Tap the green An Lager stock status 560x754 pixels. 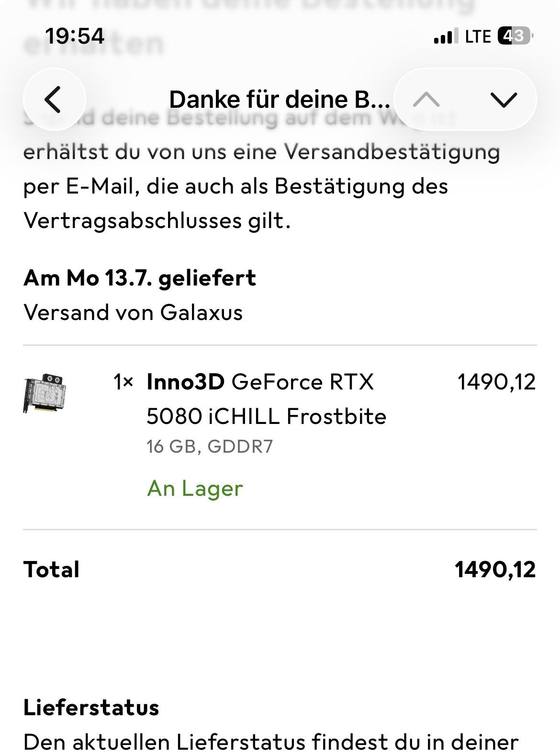[195, 489]
